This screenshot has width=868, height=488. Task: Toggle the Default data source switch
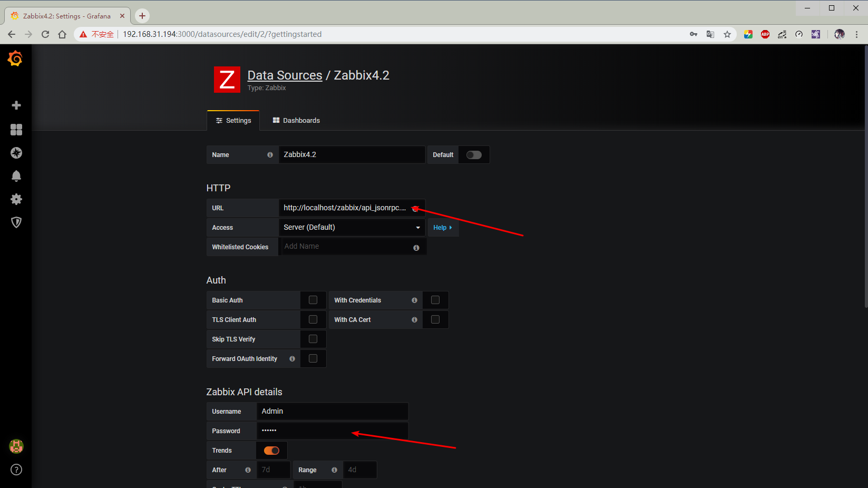click(474, 155)
